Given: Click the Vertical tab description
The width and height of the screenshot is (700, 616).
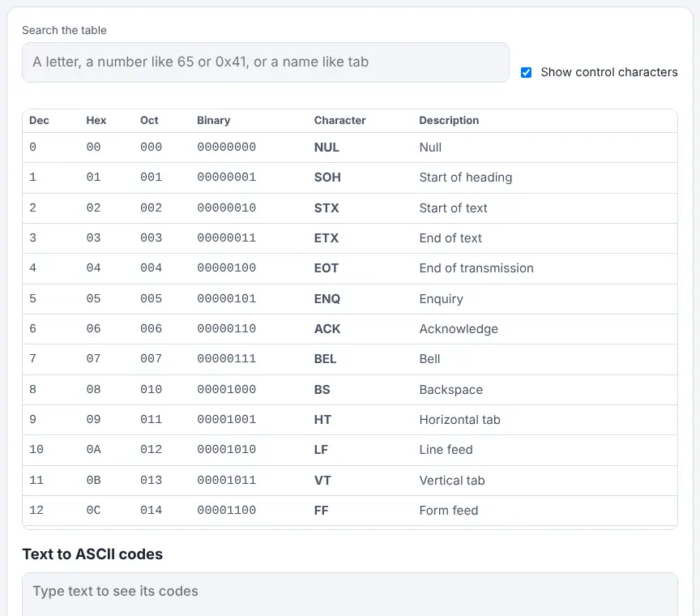Looking at the screenshot, I should click(x=452, y=480).
